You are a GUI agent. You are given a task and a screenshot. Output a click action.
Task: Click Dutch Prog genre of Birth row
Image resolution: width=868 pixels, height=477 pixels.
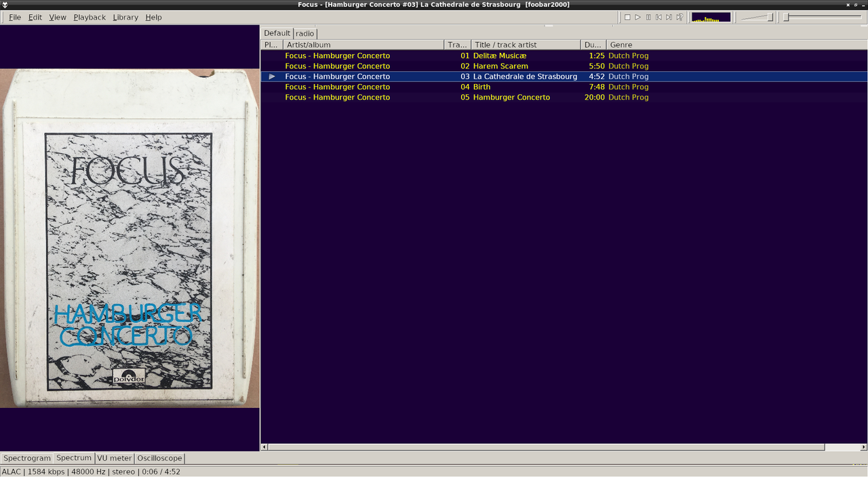628,87
